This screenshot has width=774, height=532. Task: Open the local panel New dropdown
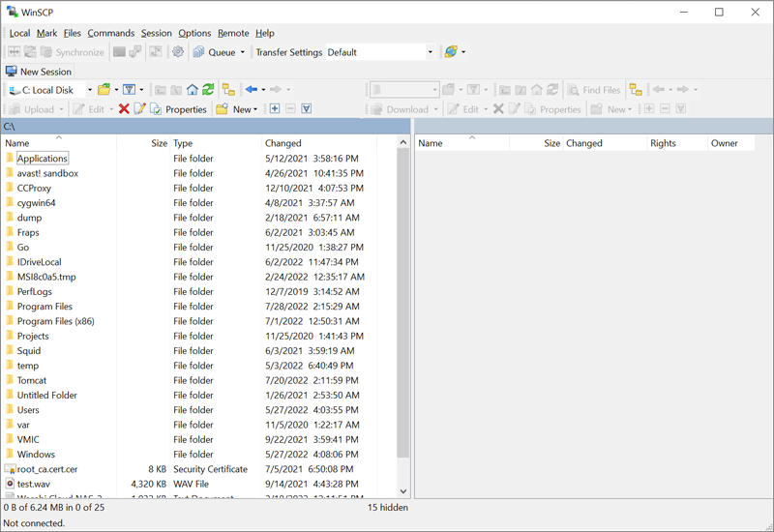pyautogui.click(x=237, y=109)
